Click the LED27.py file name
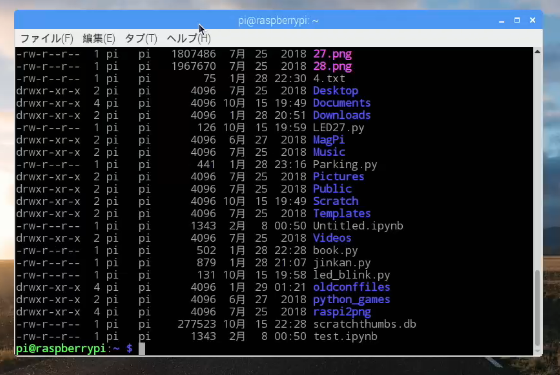This screenshot has width=560, height=375. [x=339, y=128]
